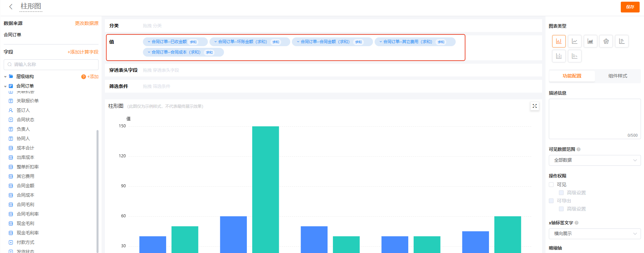This screenshot has height=253, width=644.
Task: Click the fullscreen expand icon on chart preview
Action: coord(534,106)
